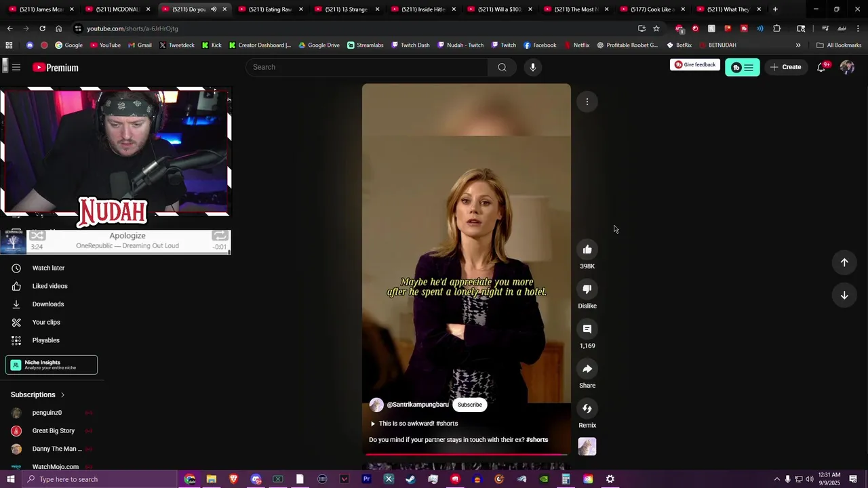Viewport: 868px width, 488px height.
Task: Go to YouTube Premium home logo
Action: [56, 67]
